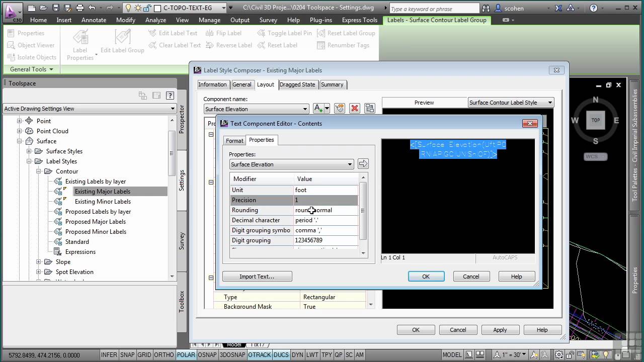Viewport: 644px width, 362px height.
Task: Open the Express Tools ribbon tab
Action: click(x=359, y=20)
